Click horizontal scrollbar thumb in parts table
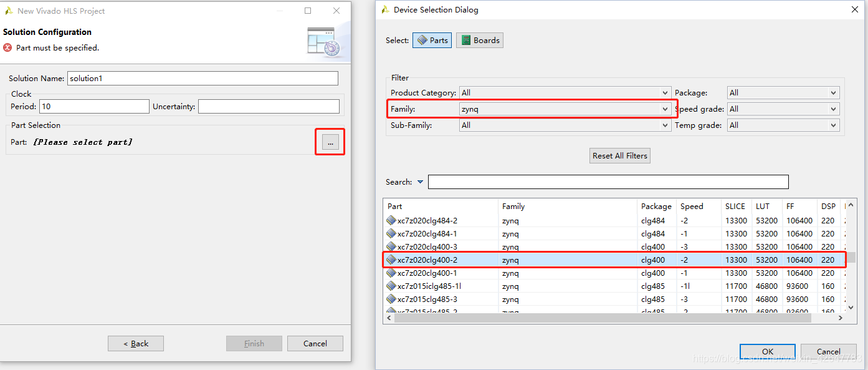The width and height of the screenshot is (868, 370). click(x=603, y=318)
